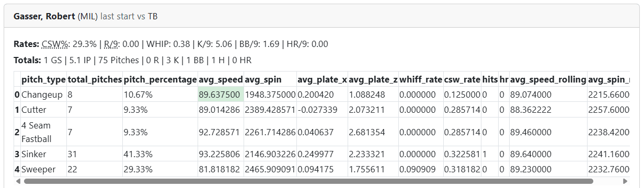
Task: Click Changeup avg_speed_rolling value 89.074000
Action: [548, 95]
